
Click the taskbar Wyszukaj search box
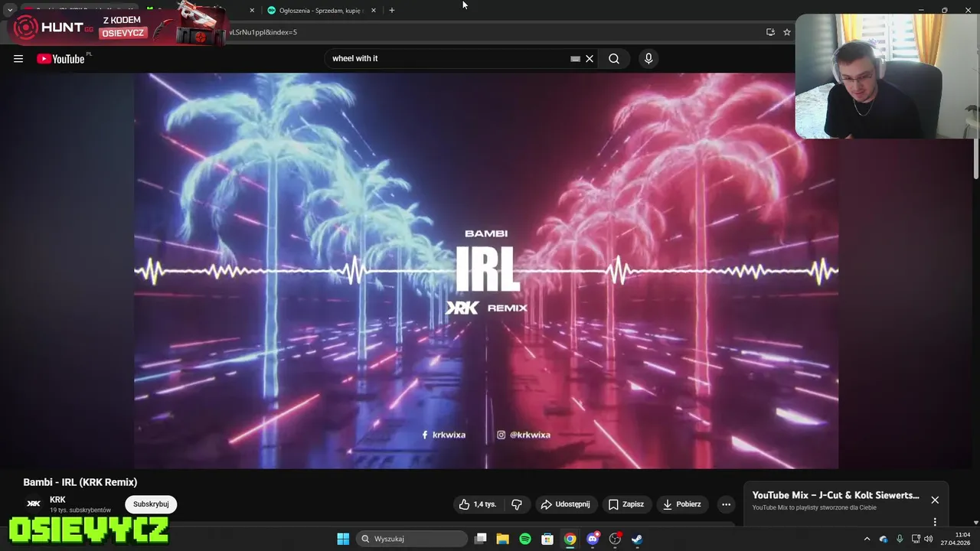pyautogui.click(x=413, y=539)
